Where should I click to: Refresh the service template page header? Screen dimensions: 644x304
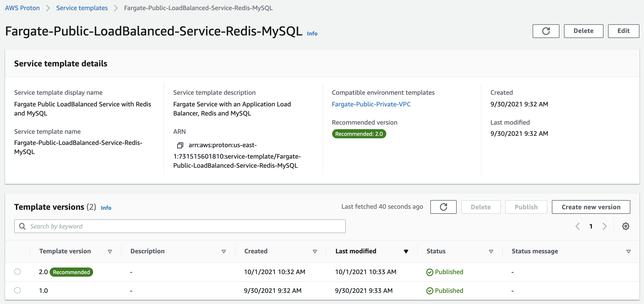point(546,31)
